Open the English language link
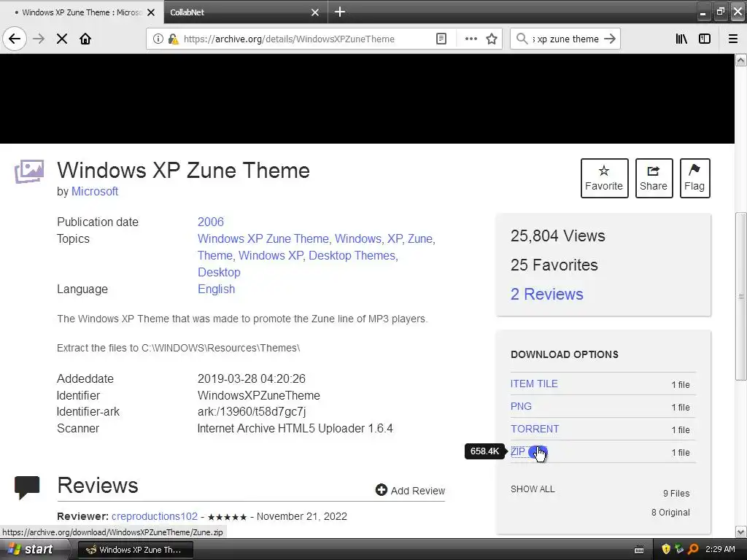Screen dimensions: 747x560 (216, 289)
